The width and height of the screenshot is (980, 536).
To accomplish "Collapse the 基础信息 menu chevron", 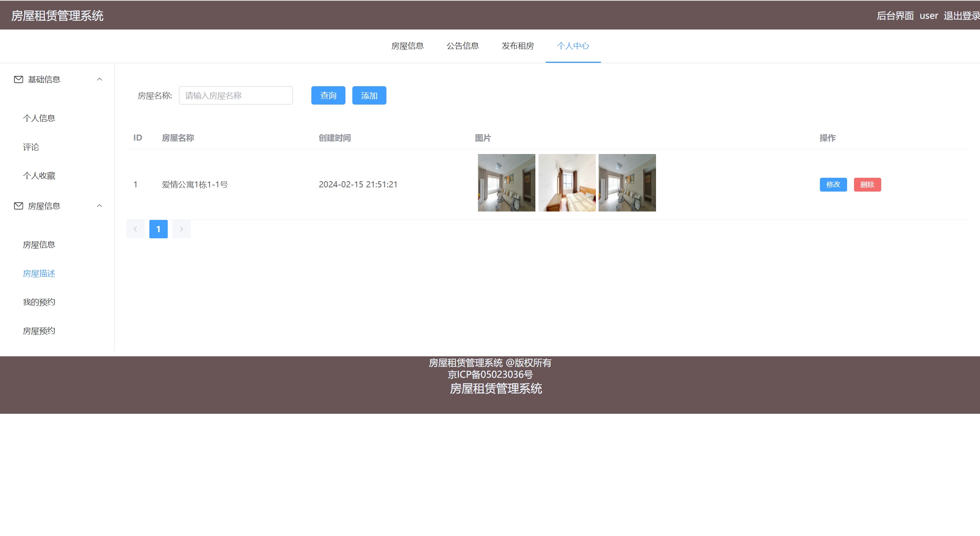I will (100, 79).
